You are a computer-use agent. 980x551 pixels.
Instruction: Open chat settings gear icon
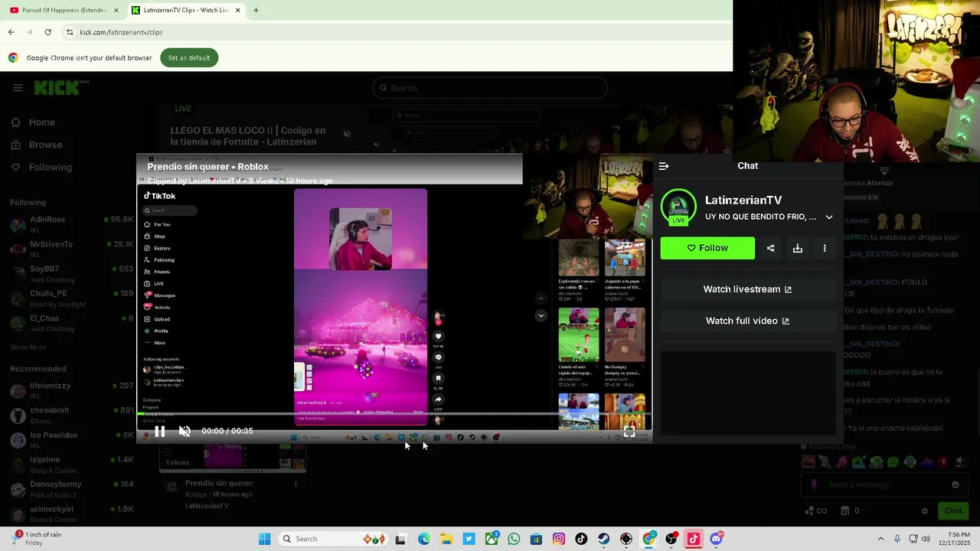(x=925, y=510)
